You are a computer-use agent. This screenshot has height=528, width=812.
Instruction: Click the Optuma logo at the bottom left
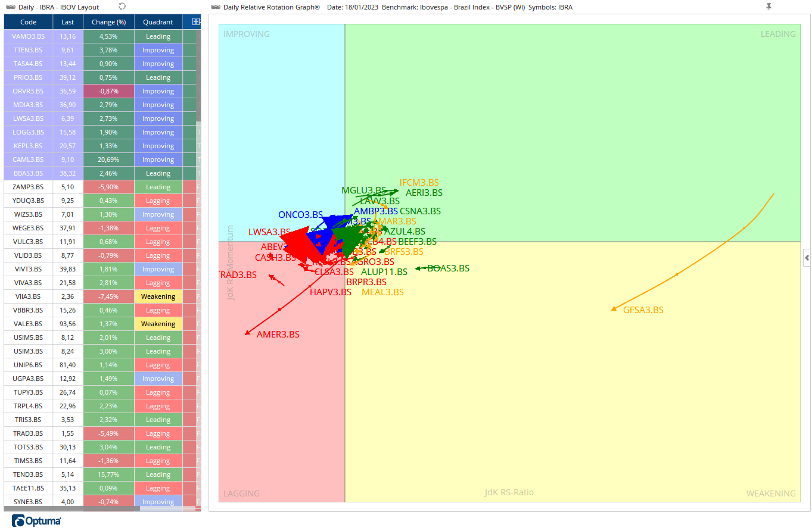coord(37,521)
